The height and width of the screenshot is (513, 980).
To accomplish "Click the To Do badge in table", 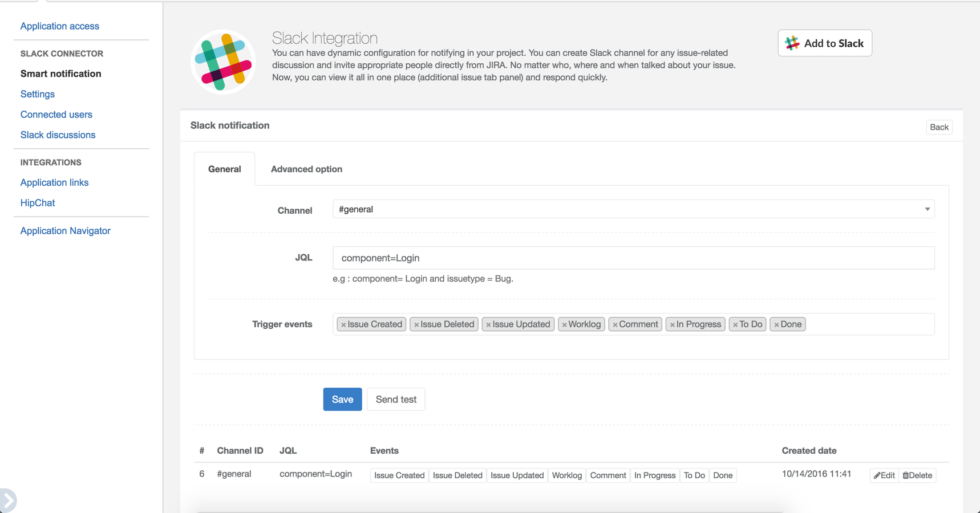I will [694, 475].
